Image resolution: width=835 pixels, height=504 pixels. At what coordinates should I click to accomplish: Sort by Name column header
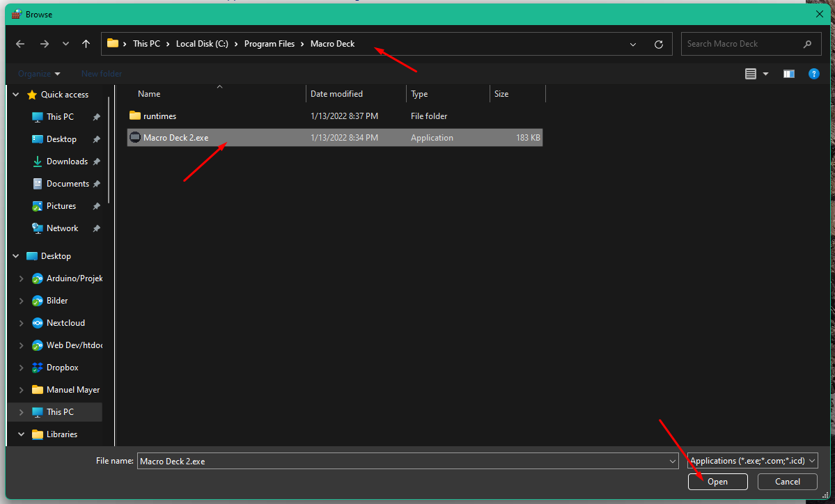[148, 94]
